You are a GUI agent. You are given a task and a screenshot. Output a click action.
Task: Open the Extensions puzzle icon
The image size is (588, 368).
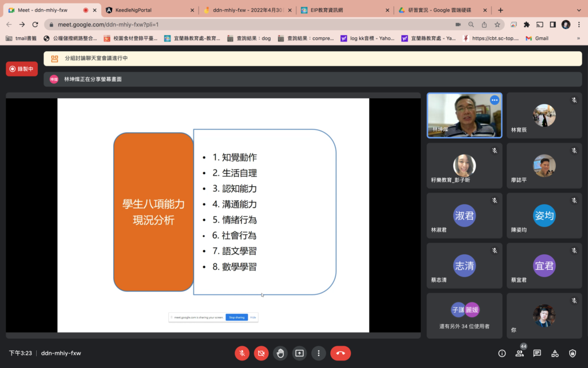click(527, 24)
